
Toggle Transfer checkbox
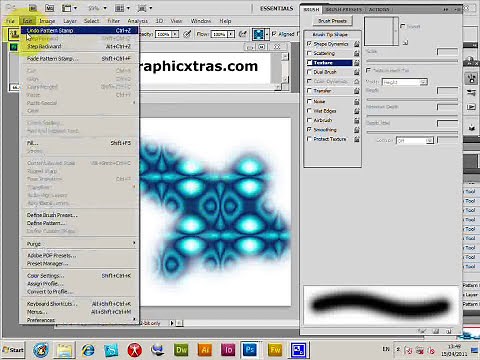tap(309, 90)
